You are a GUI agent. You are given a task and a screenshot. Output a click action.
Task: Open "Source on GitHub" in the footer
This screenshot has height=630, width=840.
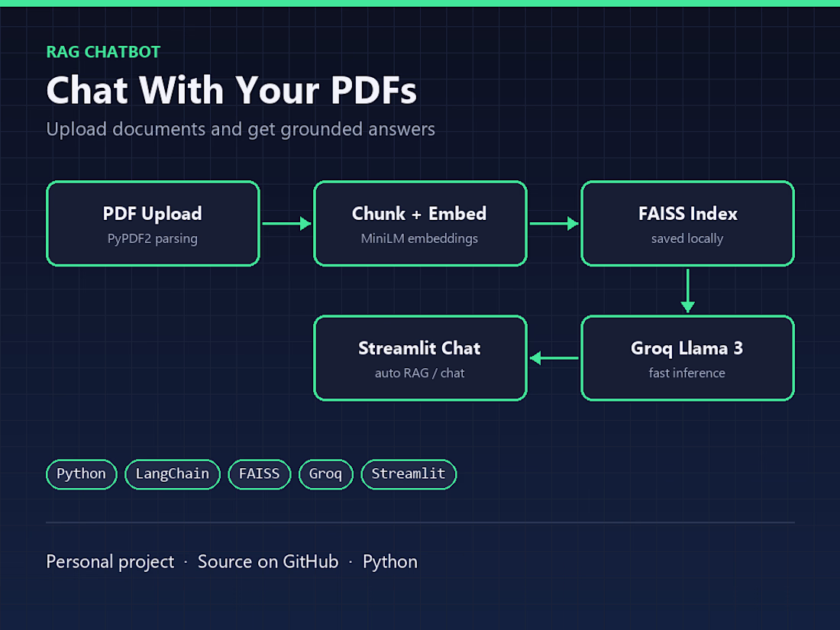pos(268,562)
